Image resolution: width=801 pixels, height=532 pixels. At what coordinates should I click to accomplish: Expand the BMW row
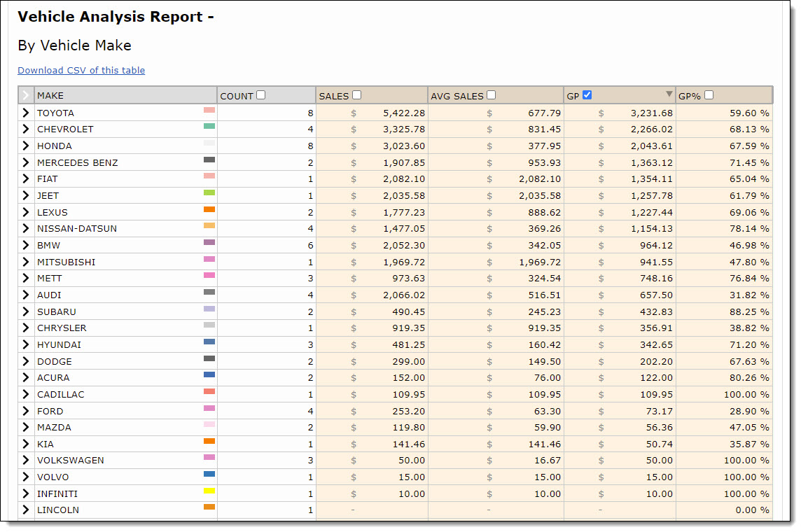(25, 245)
